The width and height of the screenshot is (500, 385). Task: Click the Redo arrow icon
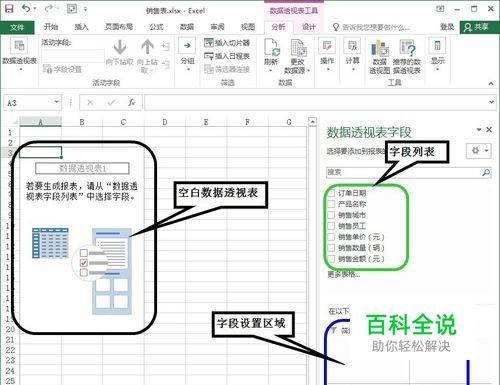[x=49, y=8]
